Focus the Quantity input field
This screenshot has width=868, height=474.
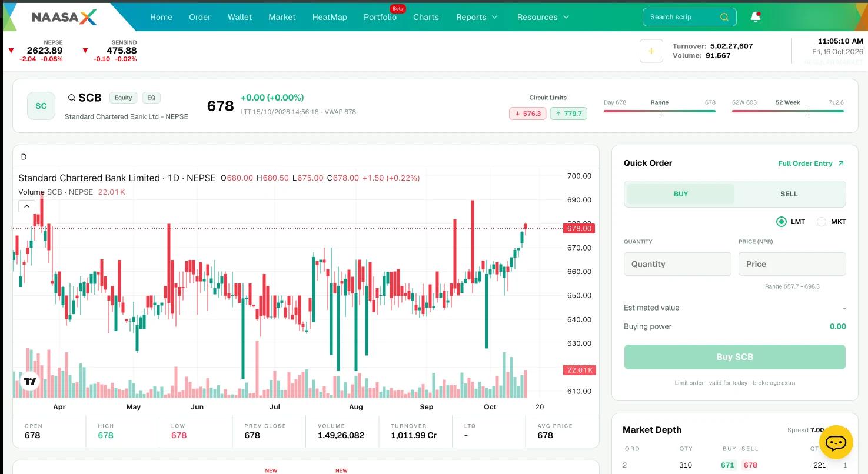pos(677,264)
